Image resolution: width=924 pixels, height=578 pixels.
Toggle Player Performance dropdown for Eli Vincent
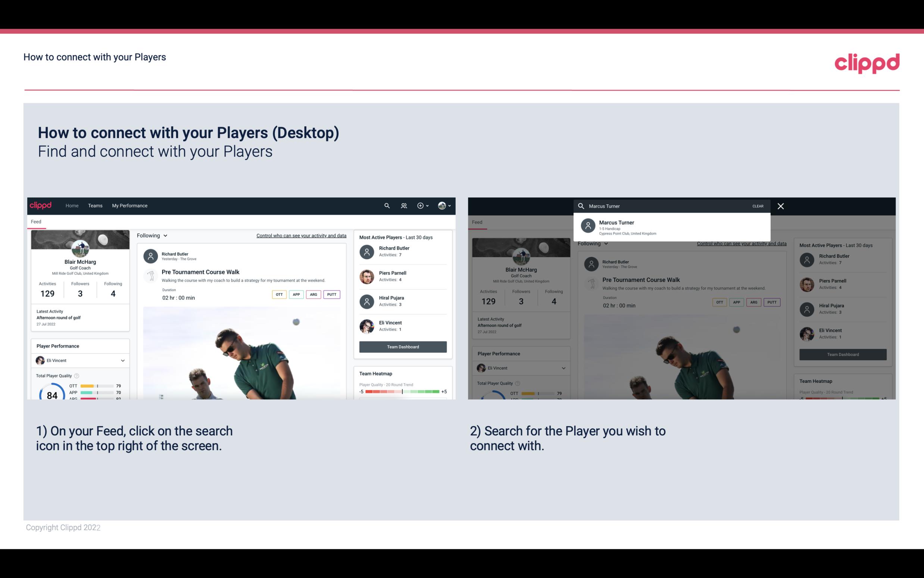[122, 360]
